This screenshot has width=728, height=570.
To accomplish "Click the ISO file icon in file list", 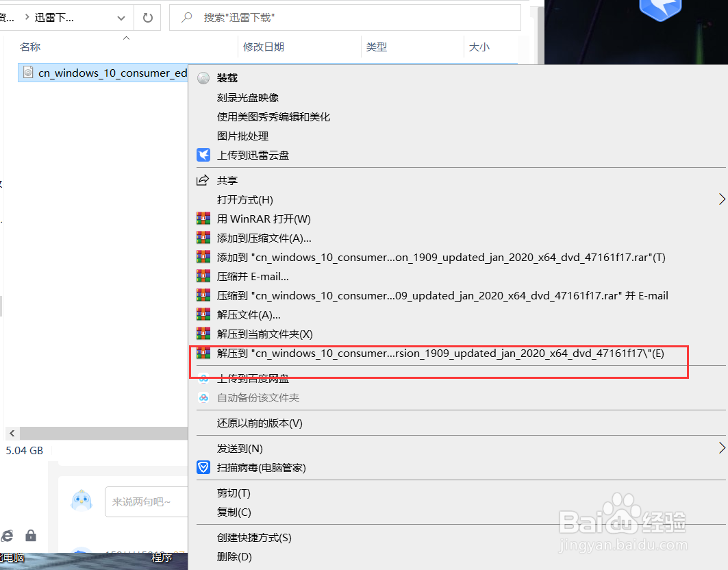I will pos(28,73).
